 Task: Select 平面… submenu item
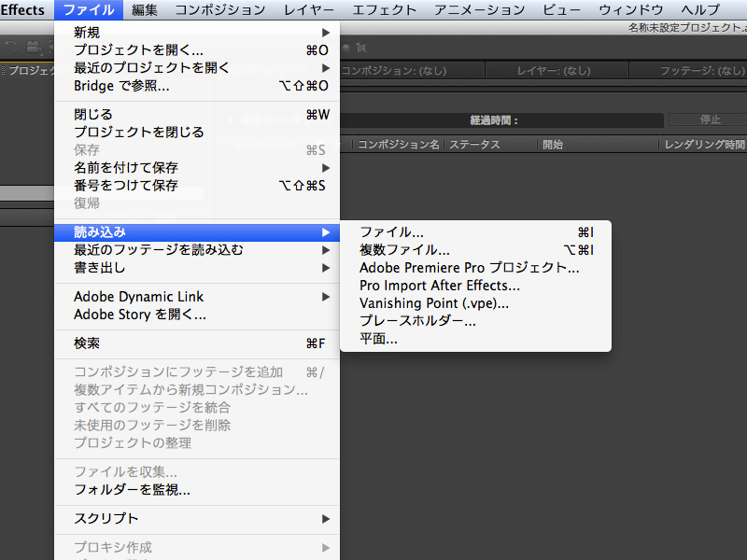pyautogui.click(x=475, y=339)
